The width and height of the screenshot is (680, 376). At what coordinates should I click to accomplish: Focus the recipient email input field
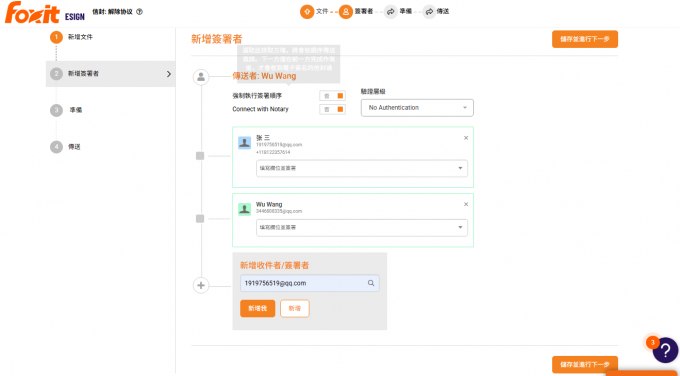click(310, 283)
